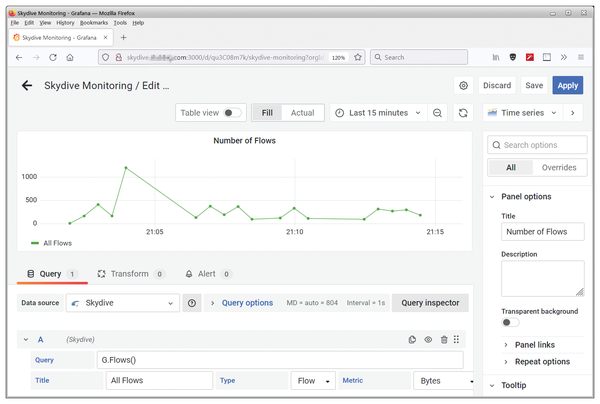Toggle visibility of query A eye icon
Screen dimensions: 600x404
pos(428,339)
